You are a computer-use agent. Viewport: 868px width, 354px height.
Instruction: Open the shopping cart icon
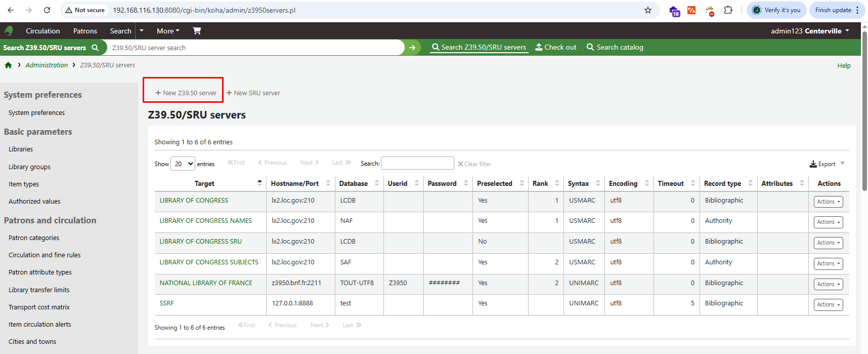click(197, 31)
